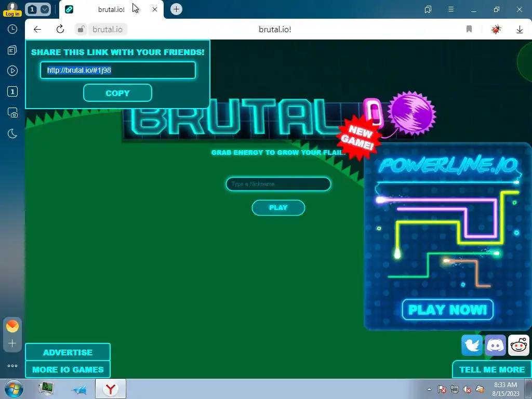This screenshot has width=532, height=399.
Task: Expand the tab group dropdown arrow
Action: 45,9
